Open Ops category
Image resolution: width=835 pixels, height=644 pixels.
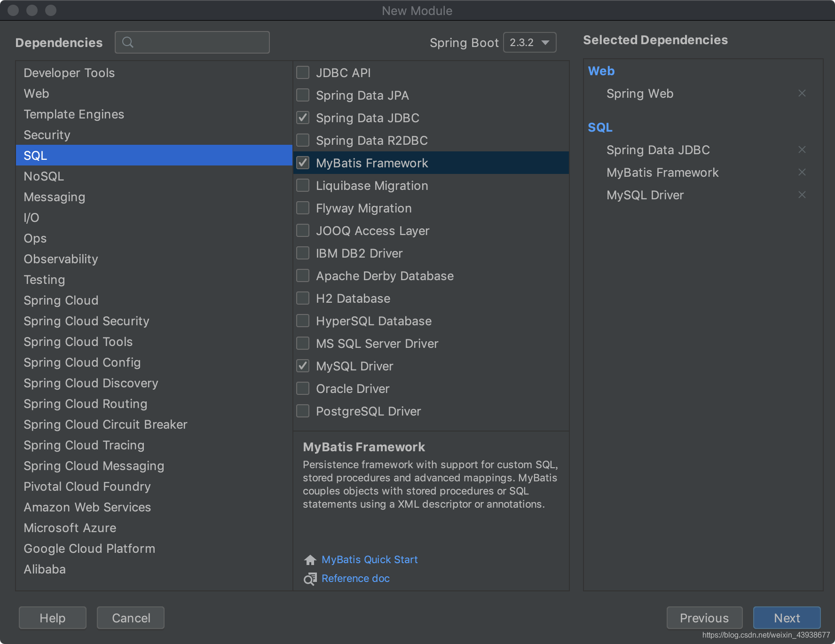point(154,238)
